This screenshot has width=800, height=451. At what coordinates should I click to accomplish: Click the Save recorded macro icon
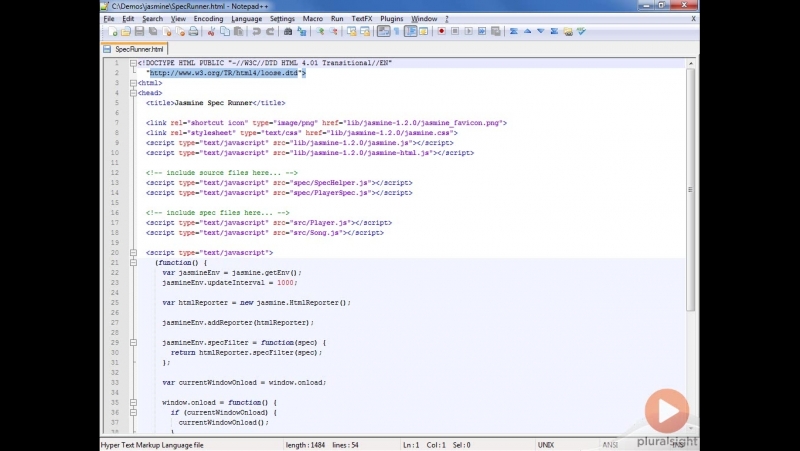(x=495, y=32)
